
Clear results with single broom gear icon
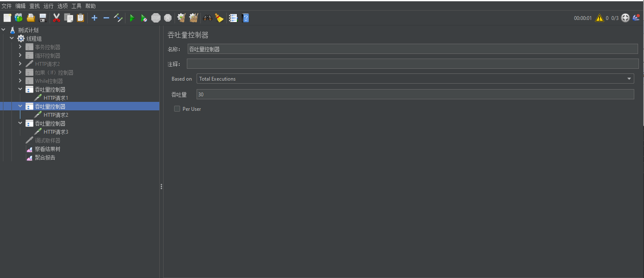tap(181, 18)
